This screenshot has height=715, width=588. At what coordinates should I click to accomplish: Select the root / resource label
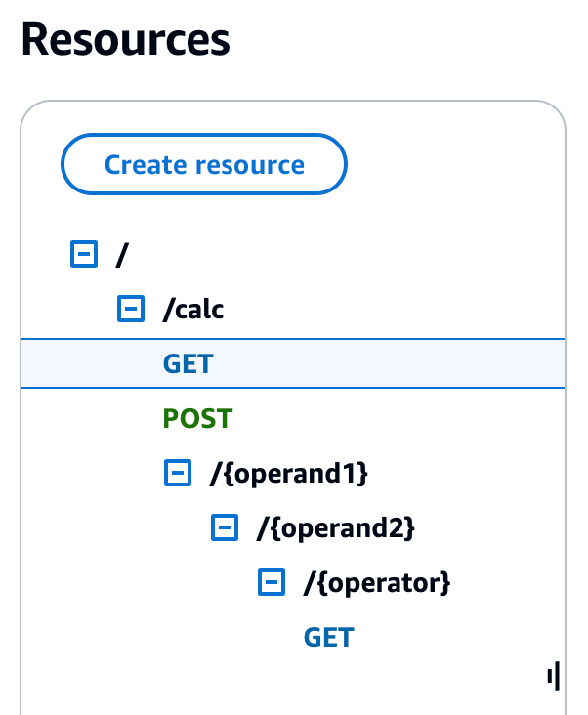click(x=122, y=255)
